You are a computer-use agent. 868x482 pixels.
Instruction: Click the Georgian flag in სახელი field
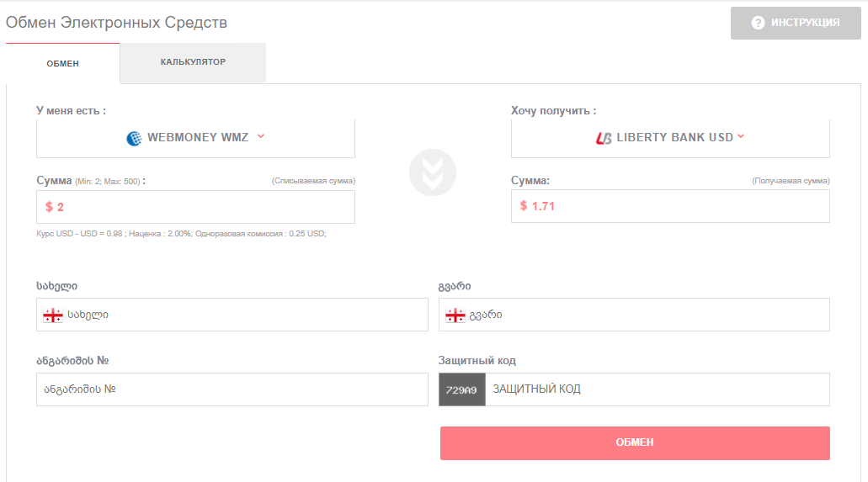point(53,315)
